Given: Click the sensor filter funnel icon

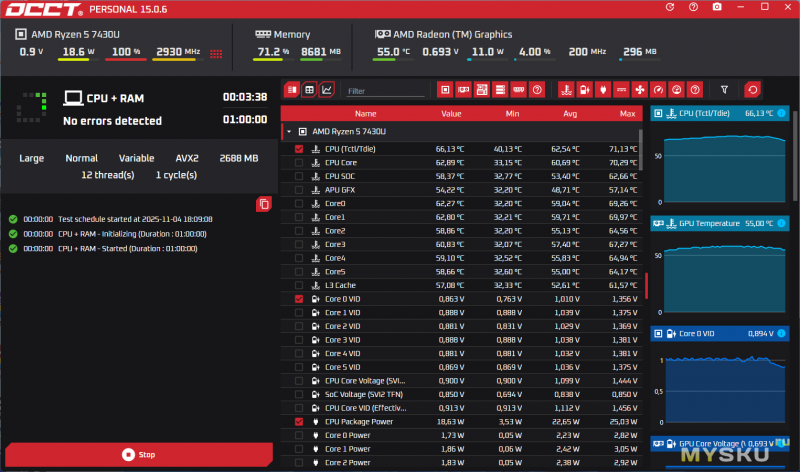Looking at the screenshot, I should click(725, 89).
